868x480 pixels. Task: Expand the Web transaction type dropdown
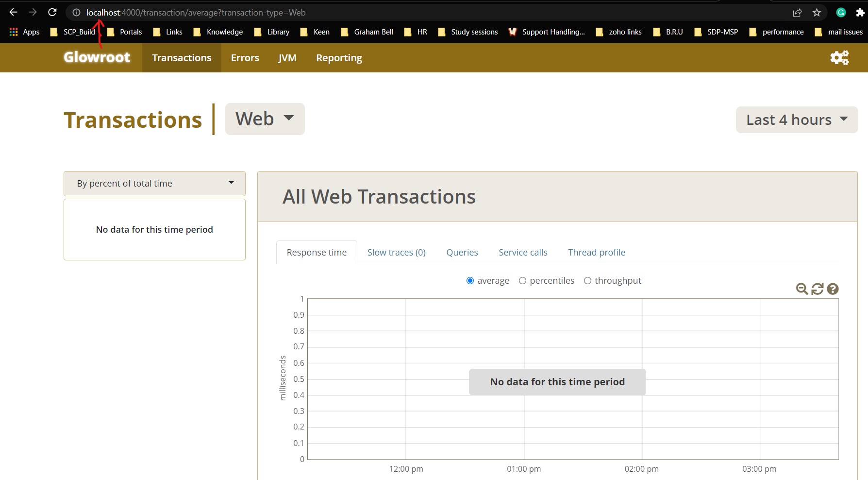coord(265,119)
